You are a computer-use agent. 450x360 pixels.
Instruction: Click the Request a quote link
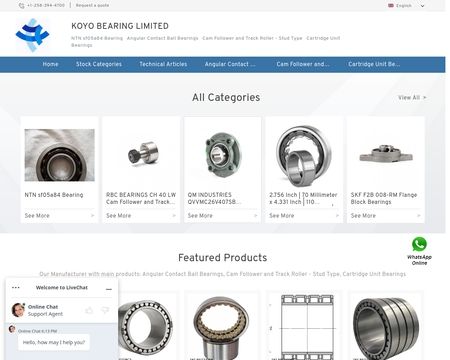pos(92,6)
